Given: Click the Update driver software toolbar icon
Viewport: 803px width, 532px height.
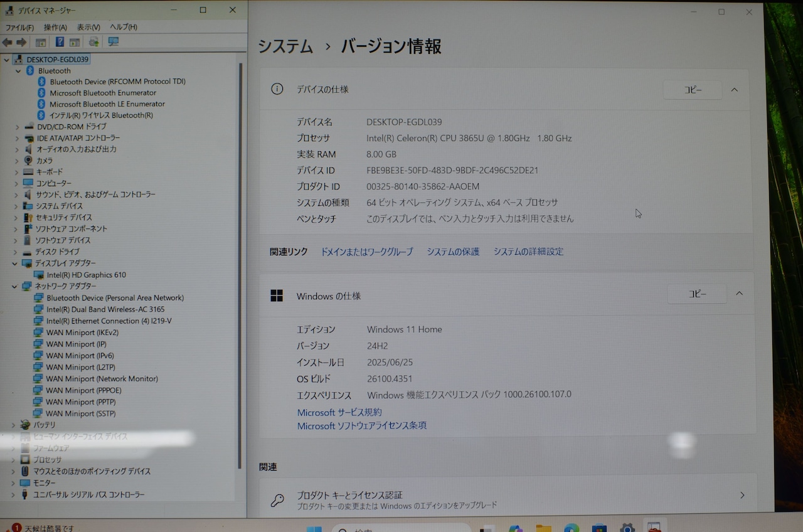Looking at the screenshot, I should 94,42.
